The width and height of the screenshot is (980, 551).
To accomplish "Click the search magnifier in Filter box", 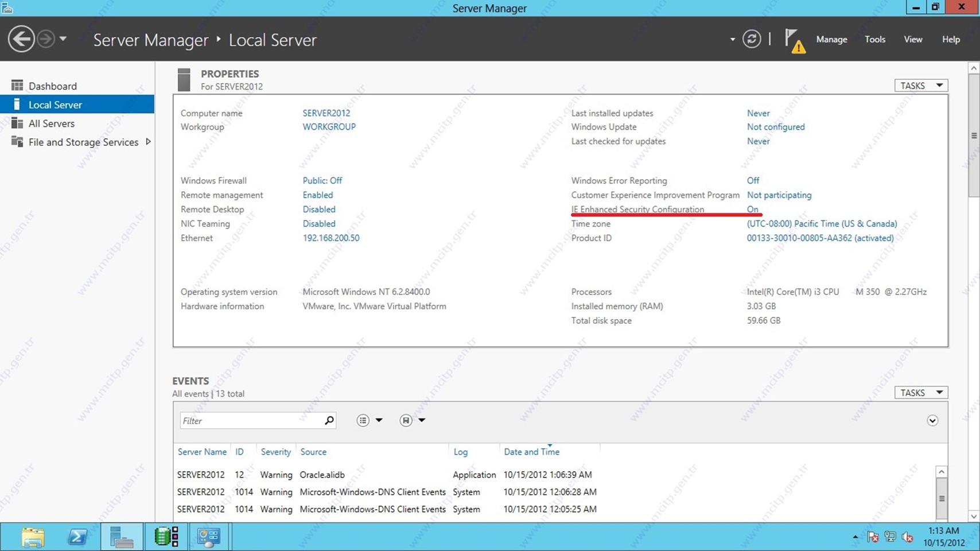I will coord(329,421).
